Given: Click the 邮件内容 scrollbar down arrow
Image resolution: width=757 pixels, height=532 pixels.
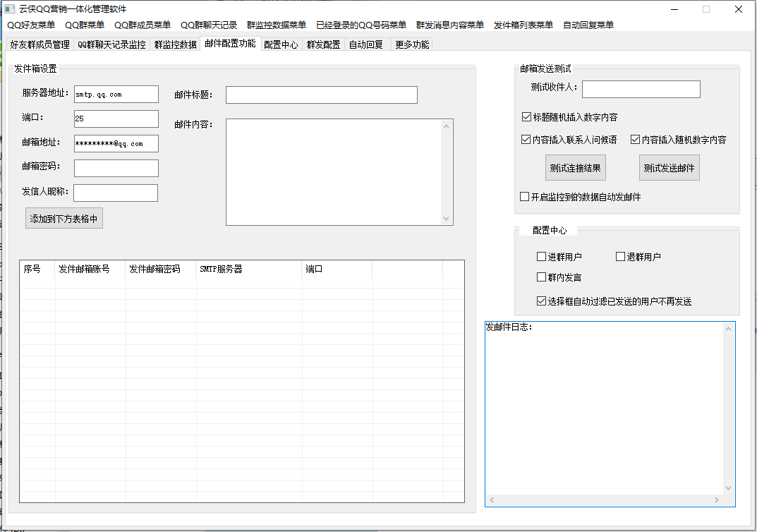Looking at the screenshot, I should [x=446, y=219].
